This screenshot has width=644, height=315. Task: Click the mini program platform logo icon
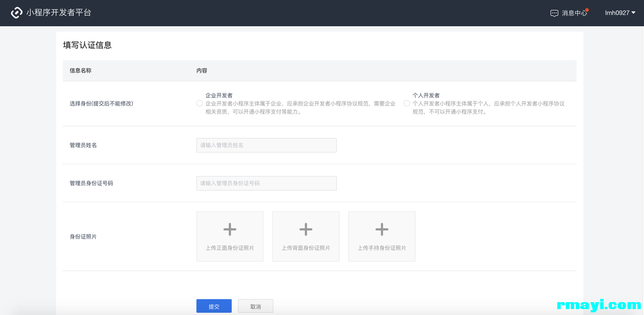click(x=17, y=12)
